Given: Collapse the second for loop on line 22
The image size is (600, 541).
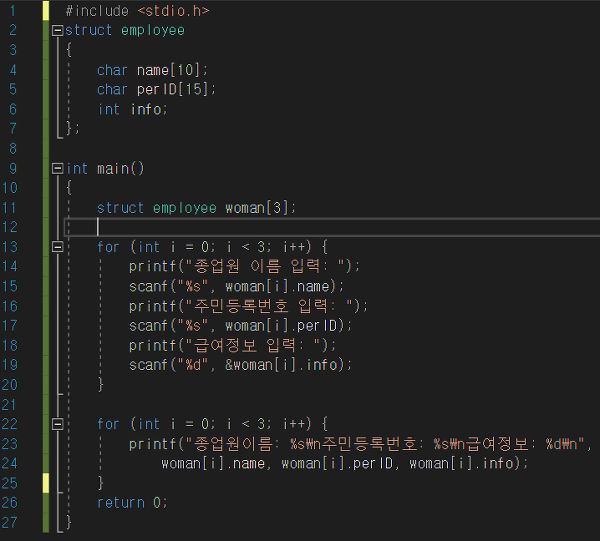Looking at the screenshot, I should (x=57, y=424).
